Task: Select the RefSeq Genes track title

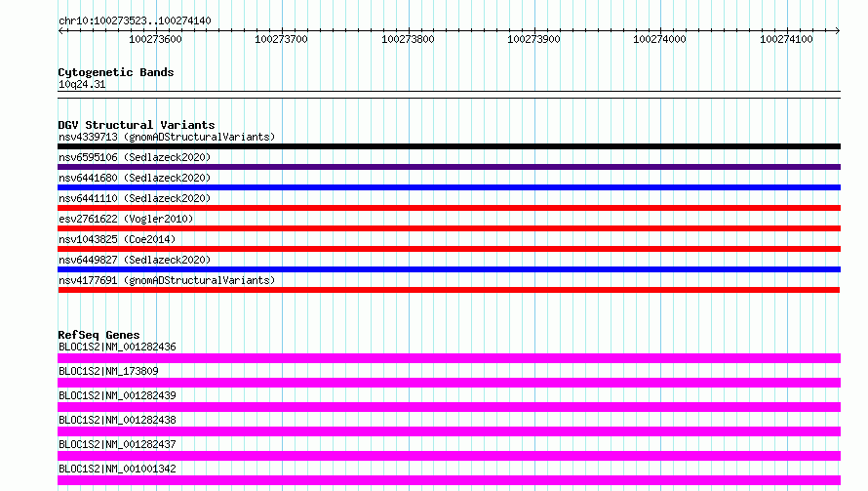Action: point(99,335)
